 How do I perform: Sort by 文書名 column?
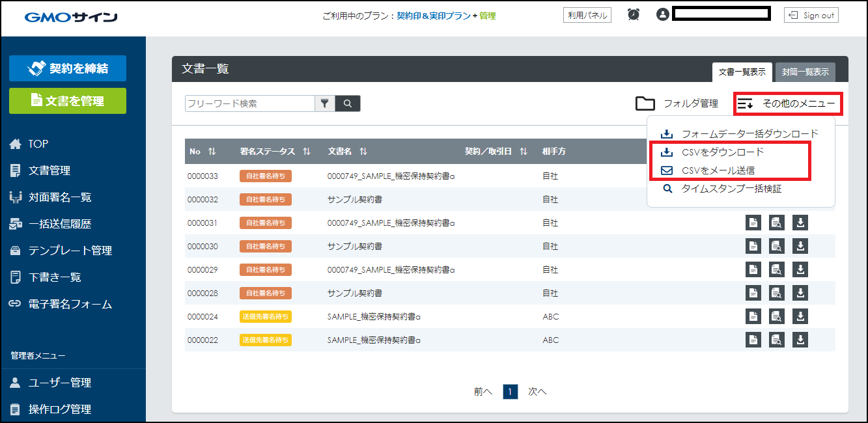click(363, 152)
